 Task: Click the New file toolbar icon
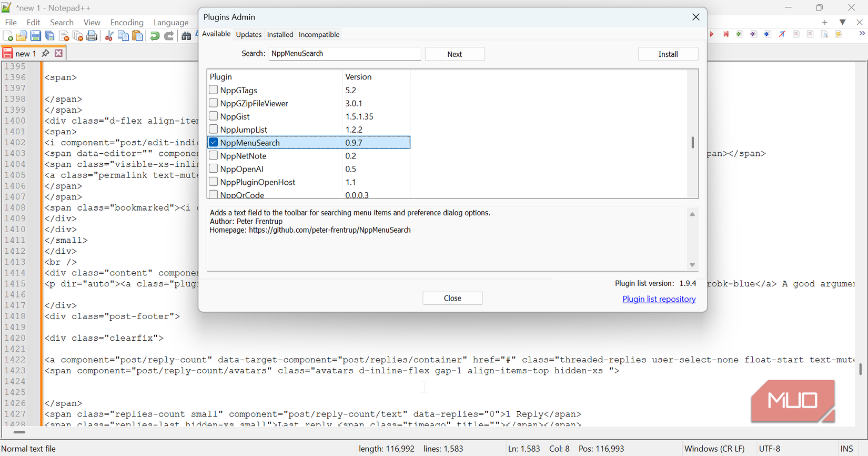point(8,36)
